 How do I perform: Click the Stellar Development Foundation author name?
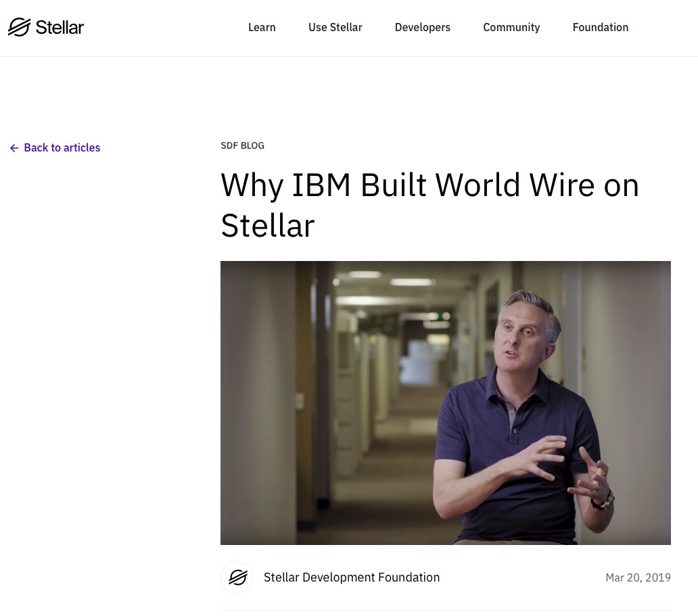352,577
